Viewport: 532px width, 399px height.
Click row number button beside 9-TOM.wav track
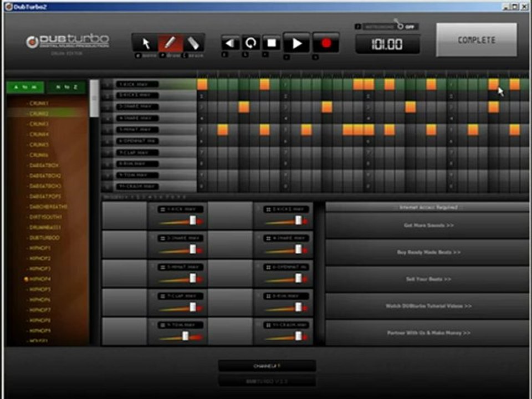pyautogui.click(x=108, y=176)
